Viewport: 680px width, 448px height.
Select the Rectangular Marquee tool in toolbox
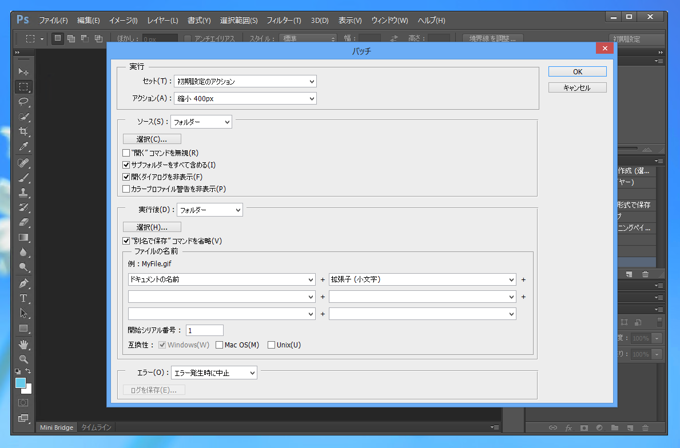[23, 87]
